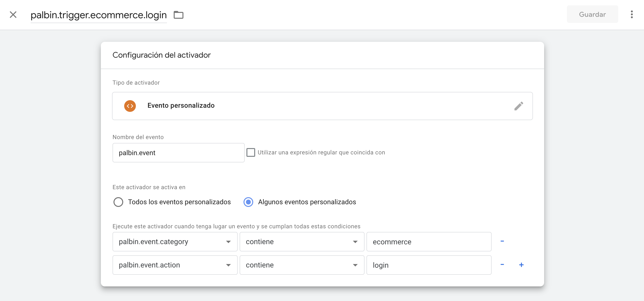This screenshot has width=644, height=301.
Task: Select Algunos eventos personalizados radio
Action: coord(248,202)
